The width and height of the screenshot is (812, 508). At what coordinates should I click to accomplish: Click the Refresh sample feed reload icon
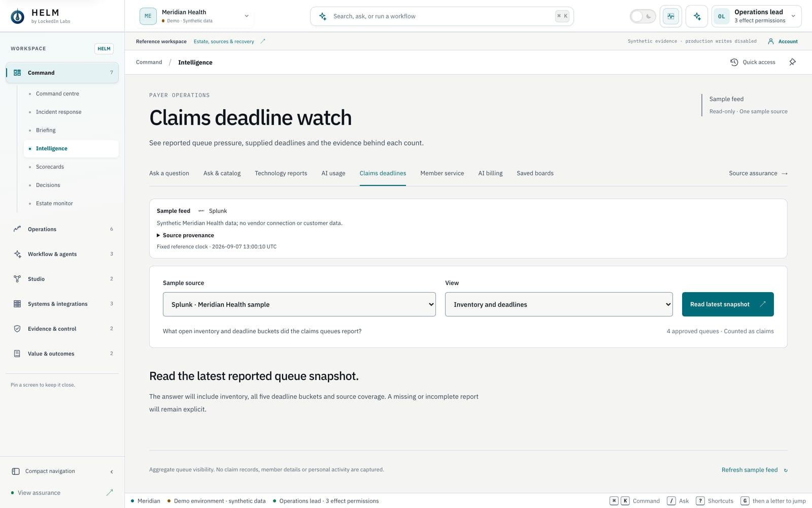(786, 470)
